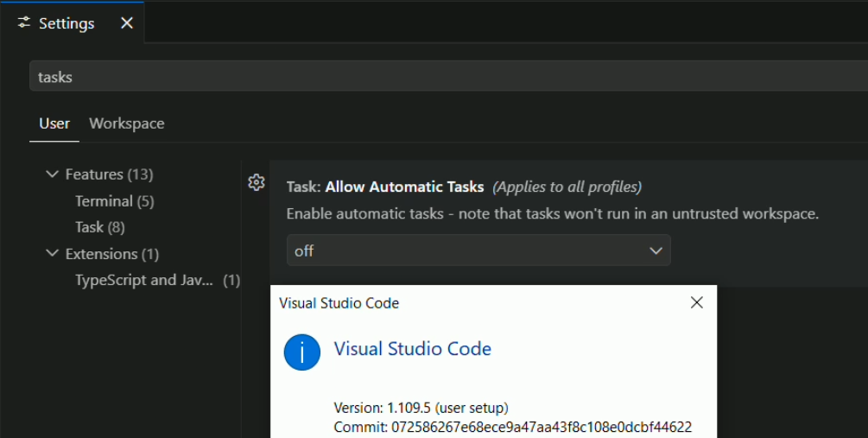This screenshot has height=438, width=868.
Task: Click the blue info icon in the dialog
Action: (302, 352)
